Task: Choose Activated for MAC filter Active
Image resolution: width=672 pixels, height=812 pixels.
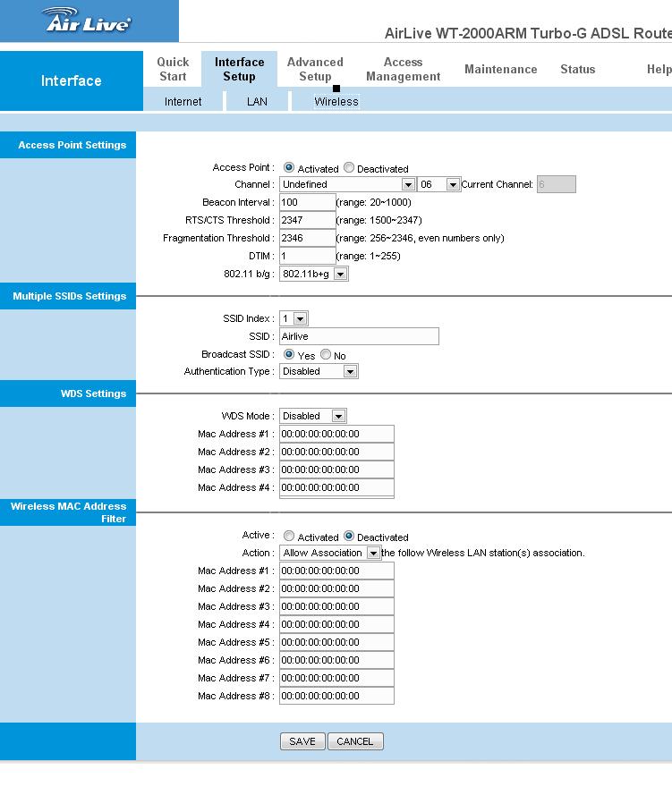Action: pos(289,536)
